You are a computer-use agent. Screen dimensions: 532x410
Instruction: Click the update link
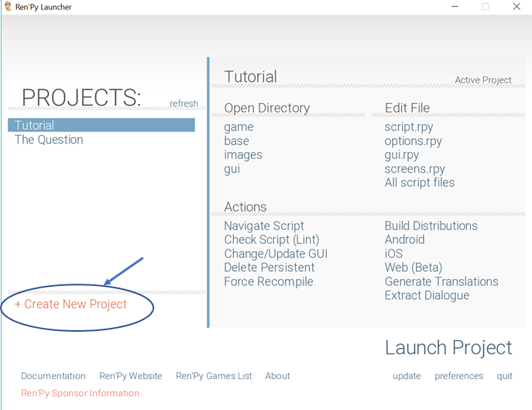pyautogui.click(x=407, y=376)
